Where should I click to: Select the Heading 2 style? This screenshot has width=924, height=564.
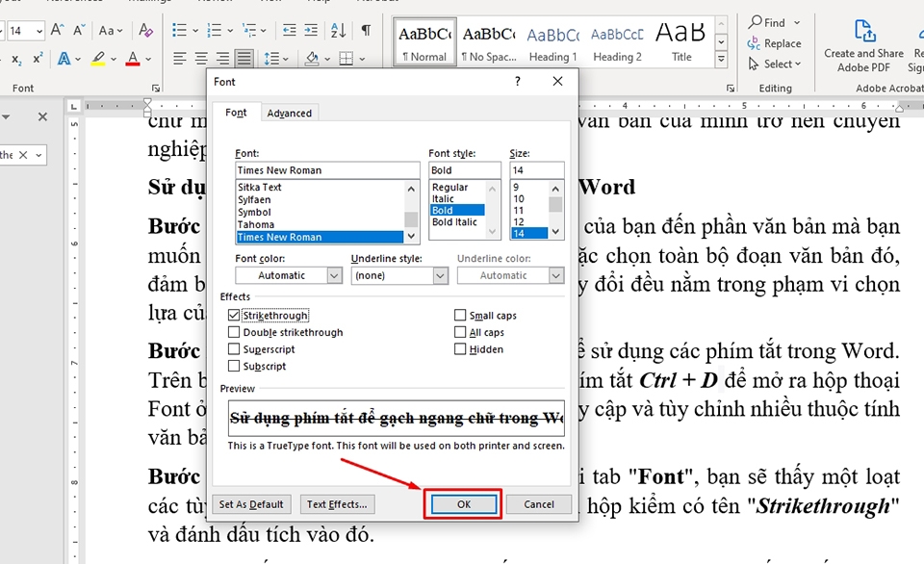(x=617, y=41)
